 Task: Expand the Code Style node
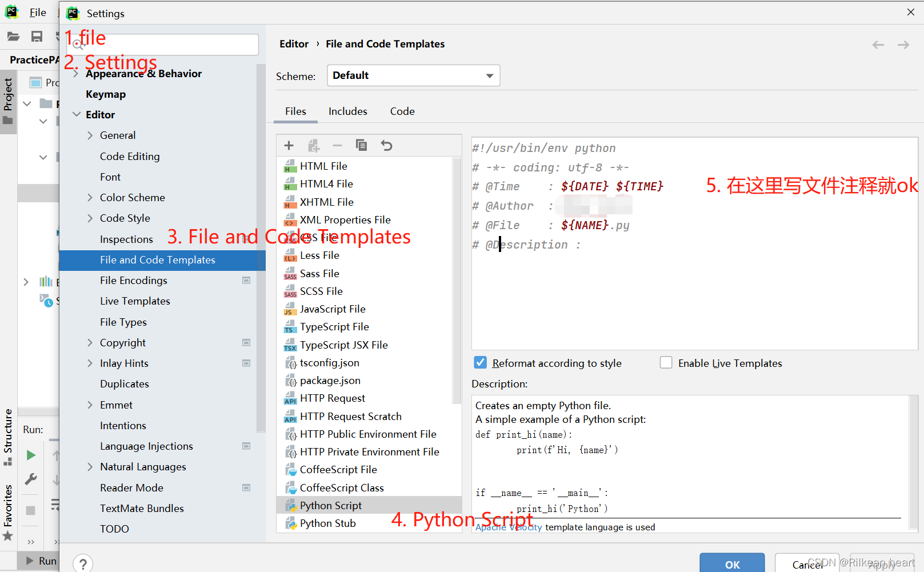(x=90, y=218)
